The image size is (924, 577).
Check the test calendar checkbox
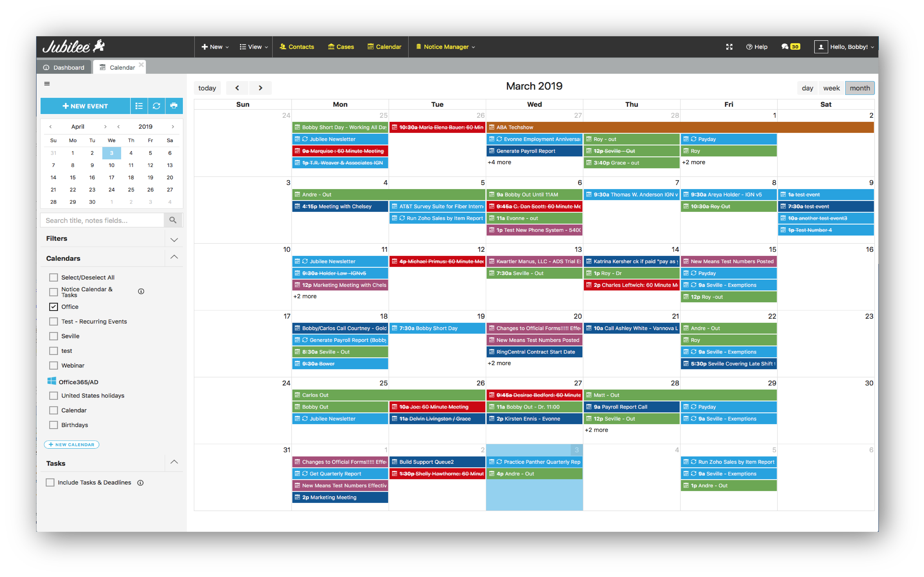(x=53, y=351)
